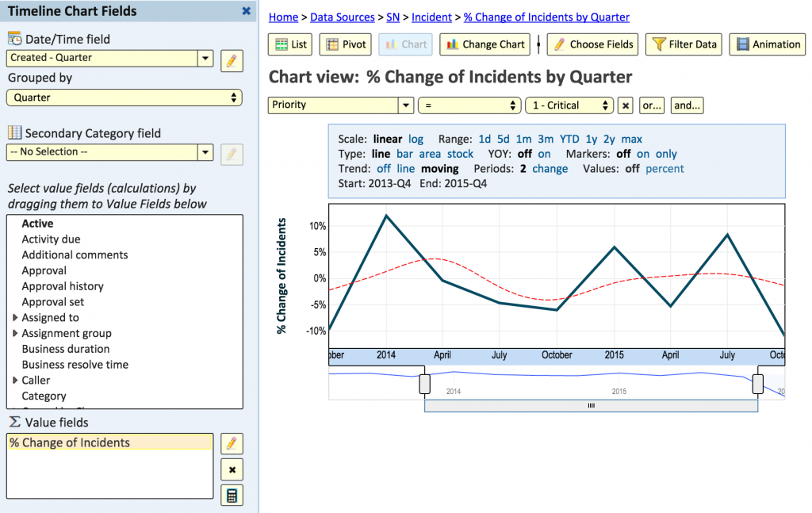Set scale to linear

tap(387, 139)
